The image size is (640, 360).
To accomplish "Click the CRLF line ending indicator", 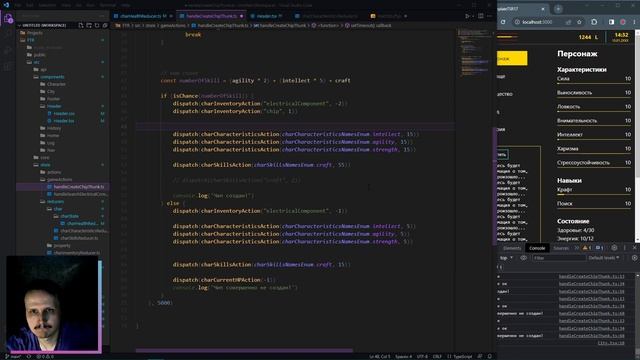I will (x=437, y=356).
